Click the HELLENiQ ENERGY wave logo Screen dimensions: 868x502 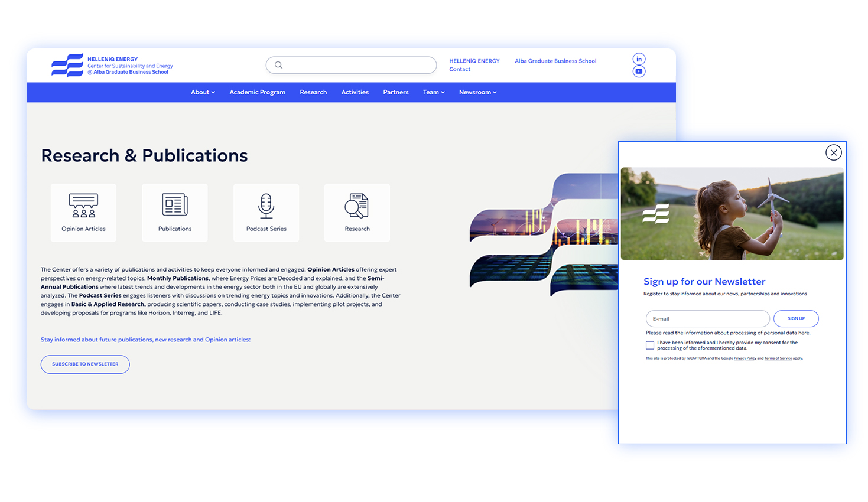pyautogui.click(x=67, y=66)
